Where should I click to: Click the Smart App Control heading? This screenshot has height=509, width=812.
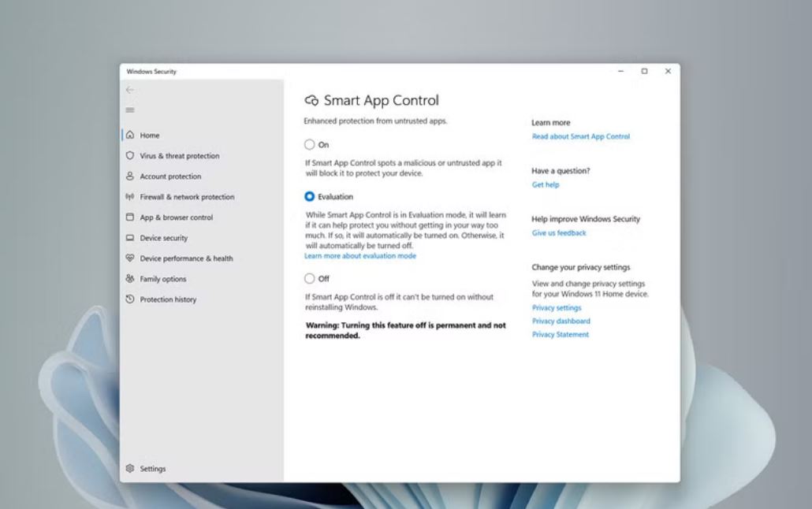(381, 100)
